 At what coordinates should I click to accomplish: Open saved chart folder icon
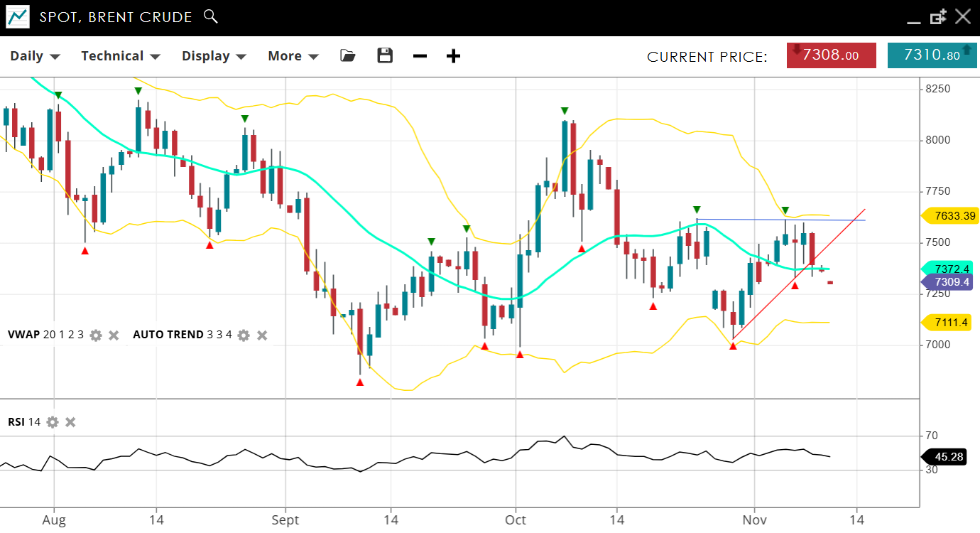pyautogui.click(x=348, y=55)
